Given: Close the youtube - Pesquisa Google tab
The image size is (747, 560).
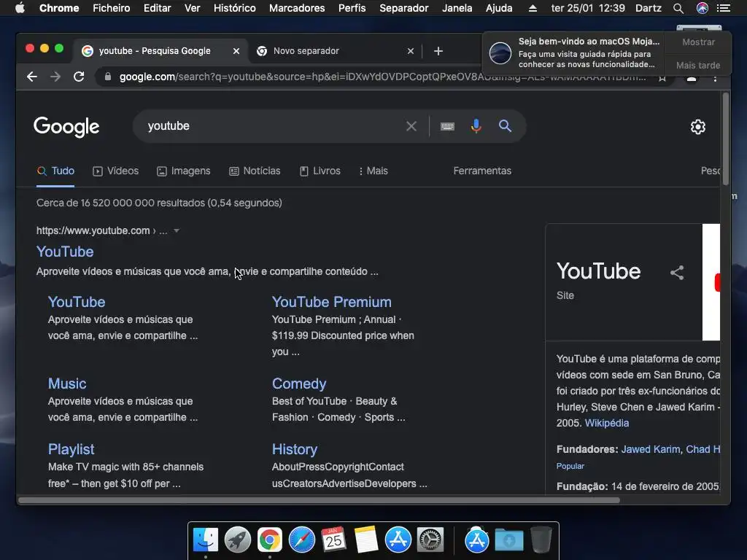Looking at the screenshot, I should [236, 51].
